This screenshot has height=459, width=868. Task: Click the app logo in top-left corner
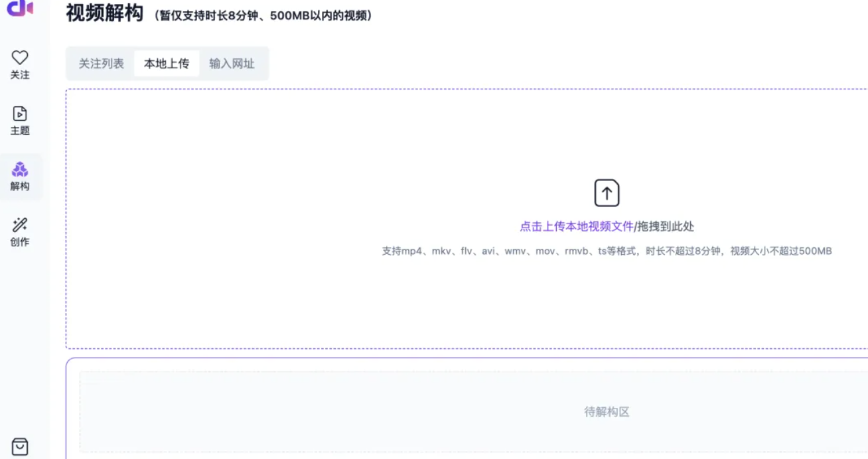coord(20,7)
